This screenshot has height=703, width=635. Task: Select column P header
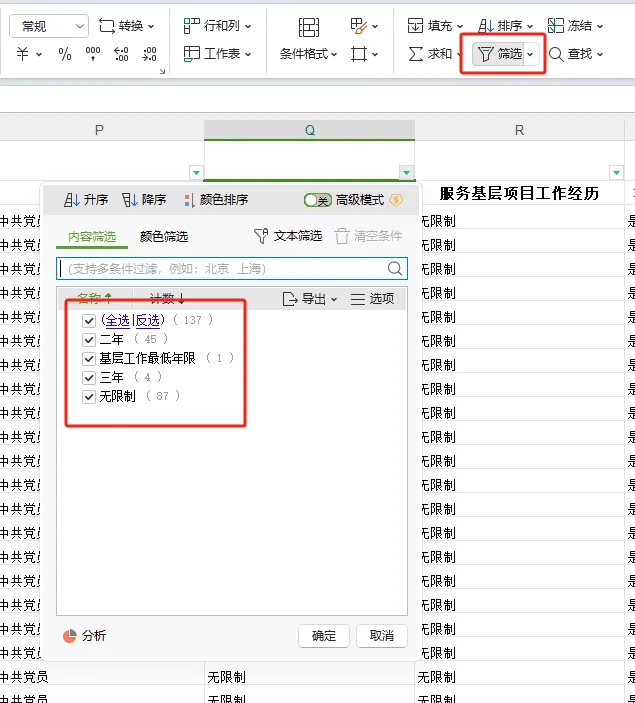click(99, 130)
